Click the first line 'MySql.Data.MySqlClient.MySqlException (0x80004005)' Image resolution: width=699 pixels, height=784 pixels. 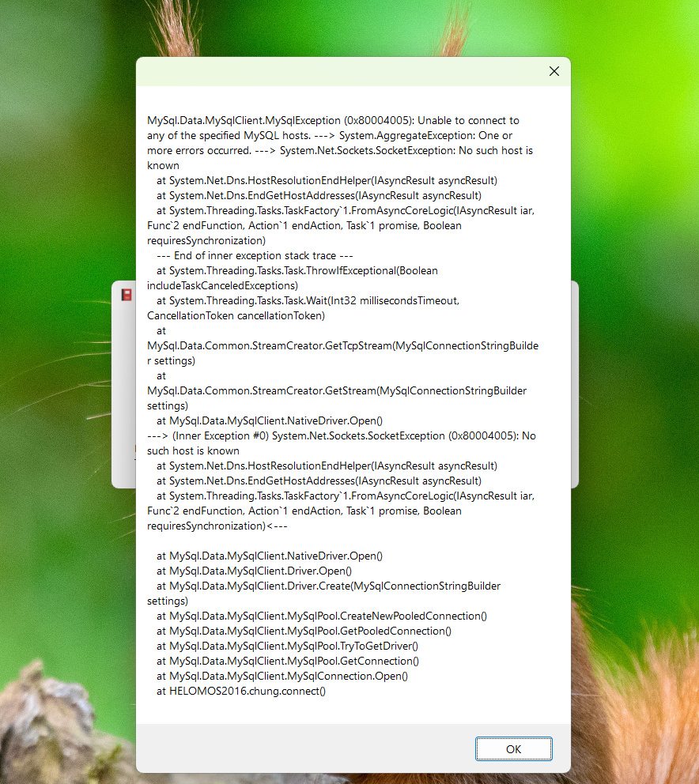pos(333,120)
